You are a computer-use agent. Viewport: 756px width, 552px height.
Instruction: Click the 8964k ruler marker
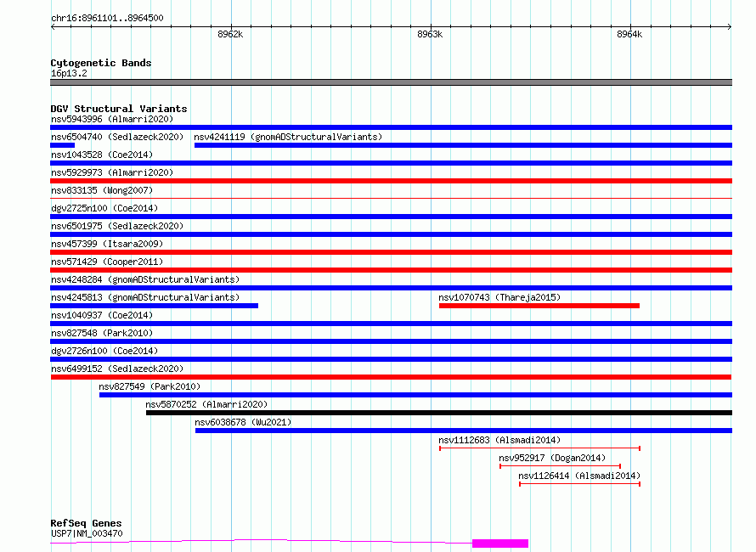coord(629,34)
